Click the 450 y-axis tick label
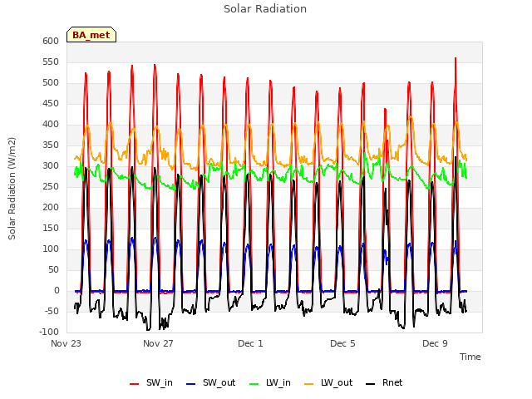 click(x=51, y=103)
